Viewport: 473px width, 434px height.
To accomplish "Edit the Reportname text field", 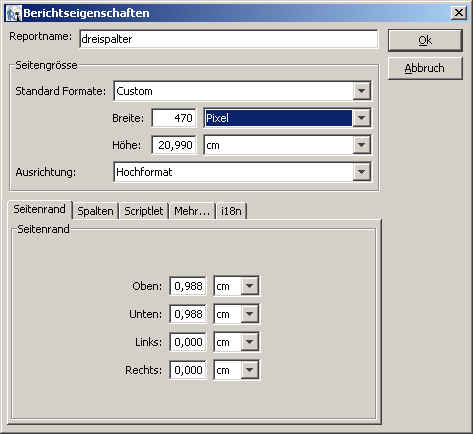I will click(229, 39).
